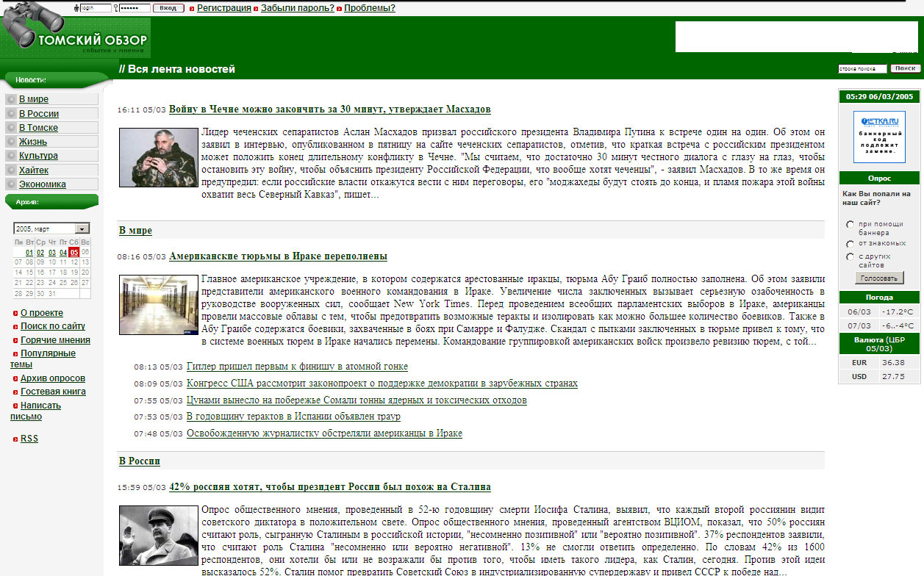Select poll option 'от знакомых'
Viewport: 924px width, 576px height.
[850, 243]
